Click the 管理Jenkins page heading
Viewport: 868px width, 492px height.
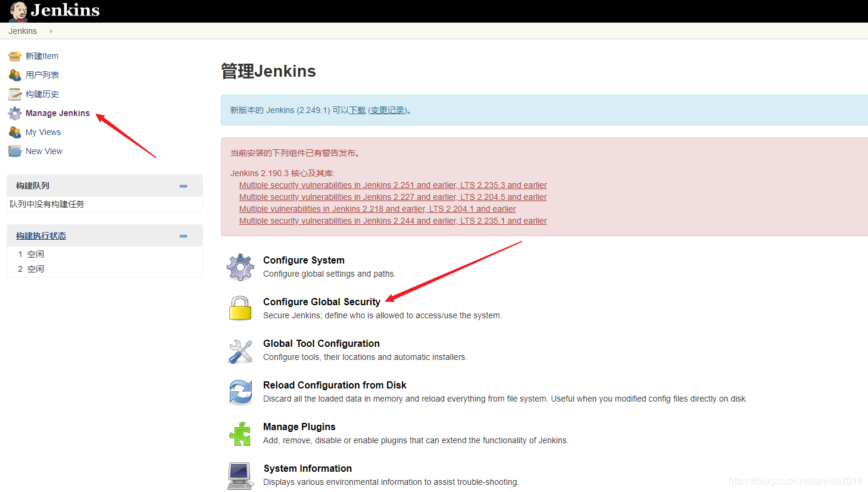[x=268, y=71]
